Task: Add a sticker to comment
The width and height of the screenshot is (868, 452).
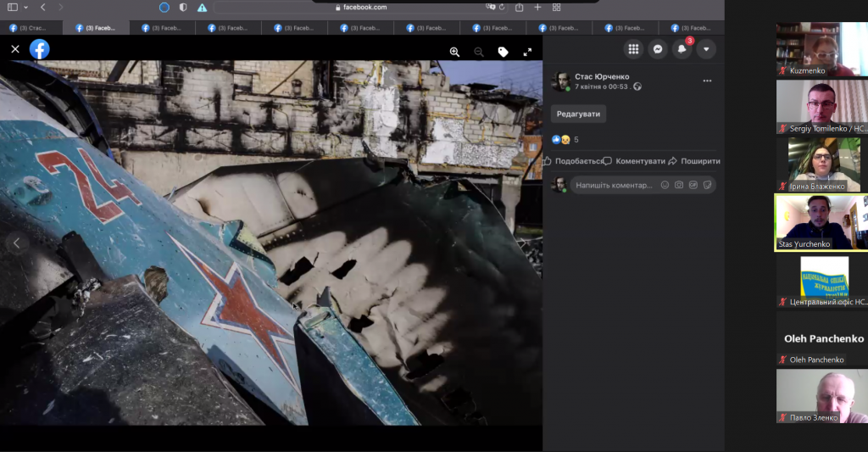Action: [x=707, y=185]
